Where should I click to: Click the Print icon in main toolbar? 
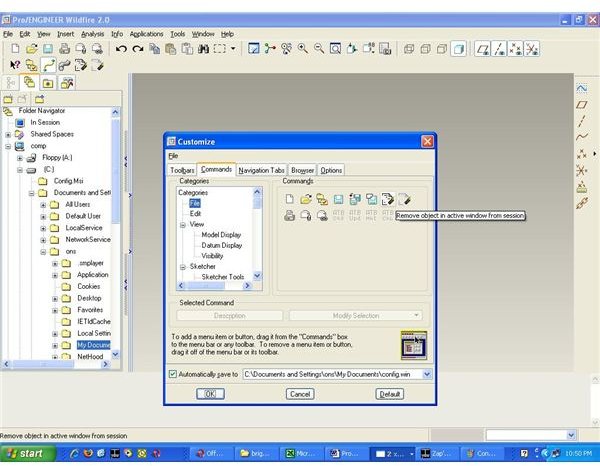coord(64,48)
